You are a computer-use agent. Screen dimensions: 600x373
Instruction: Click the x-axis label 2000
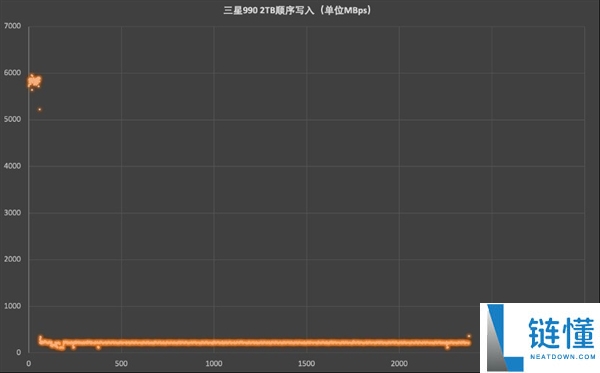click(x=399, y=363)
